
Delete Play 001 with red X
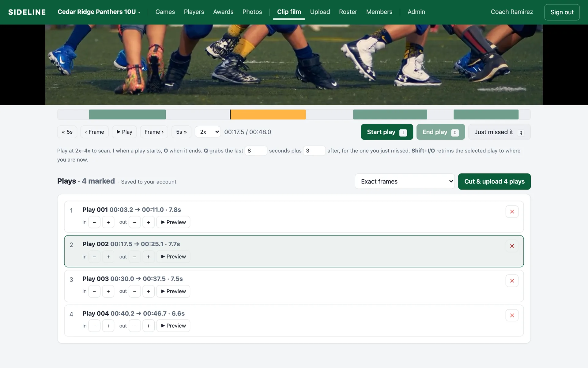[512, 212]
